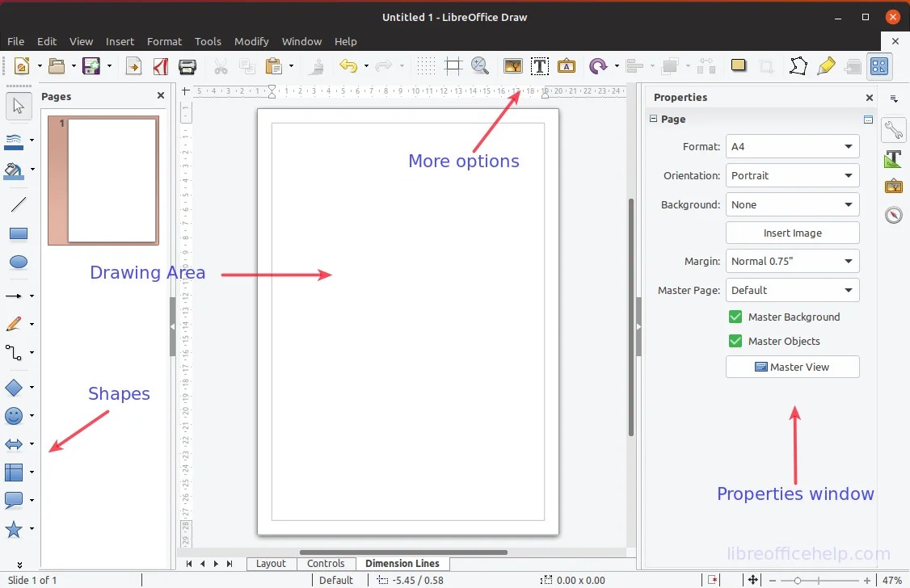
Task: Open the Orientation dropdown
Action: point(848,175)
